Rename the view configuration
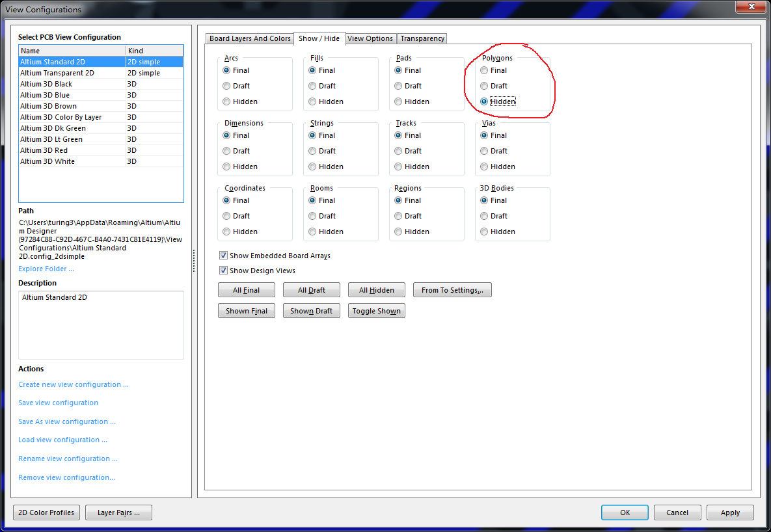 point(68,459)
